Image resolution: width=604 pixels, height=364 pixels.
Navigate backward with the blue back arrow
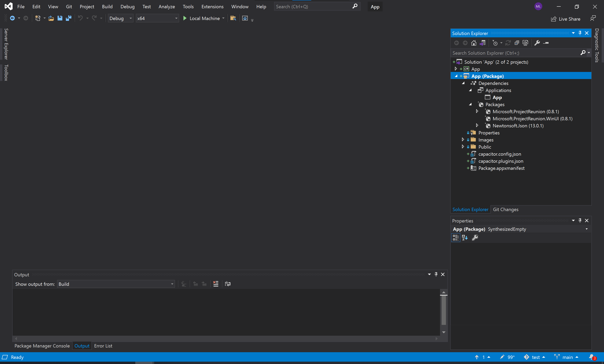(x=12, y=18)
